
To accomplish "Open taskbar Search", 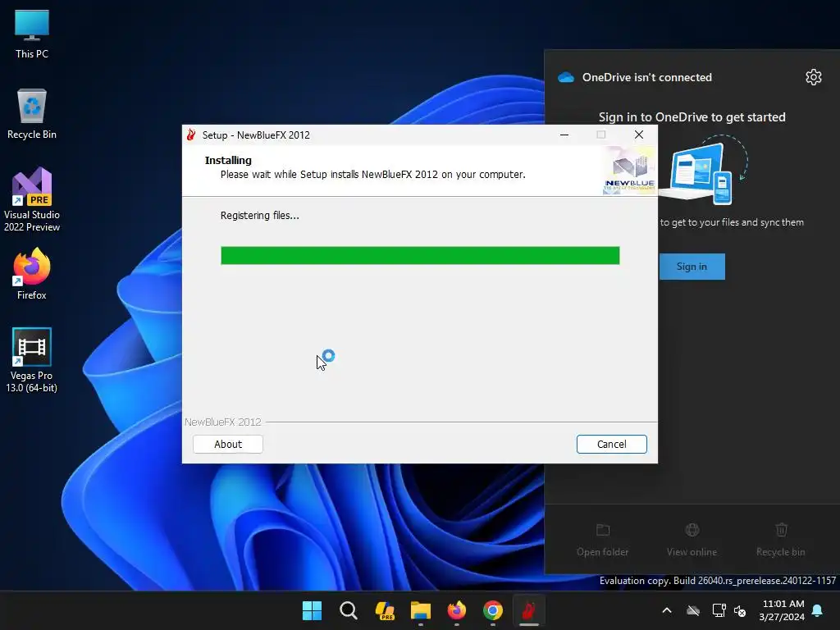I will point(348,610).
